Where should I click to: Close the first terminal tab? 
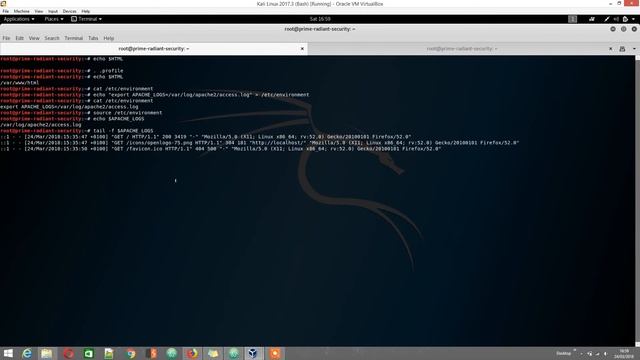pos(302,49)
